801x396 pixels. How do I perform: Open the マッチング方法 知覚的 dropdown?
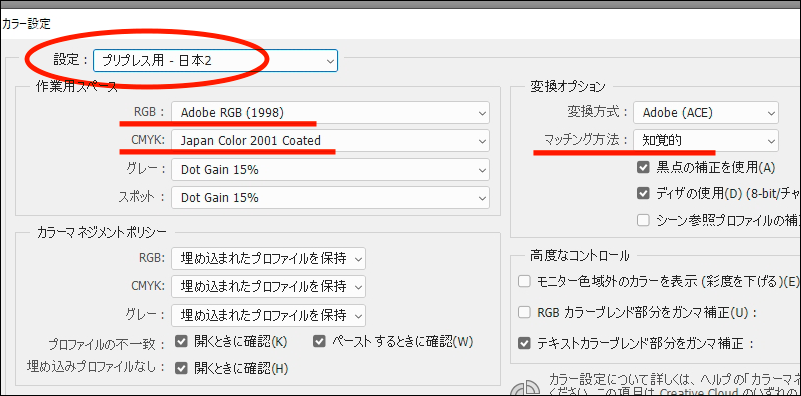[706, 141]
